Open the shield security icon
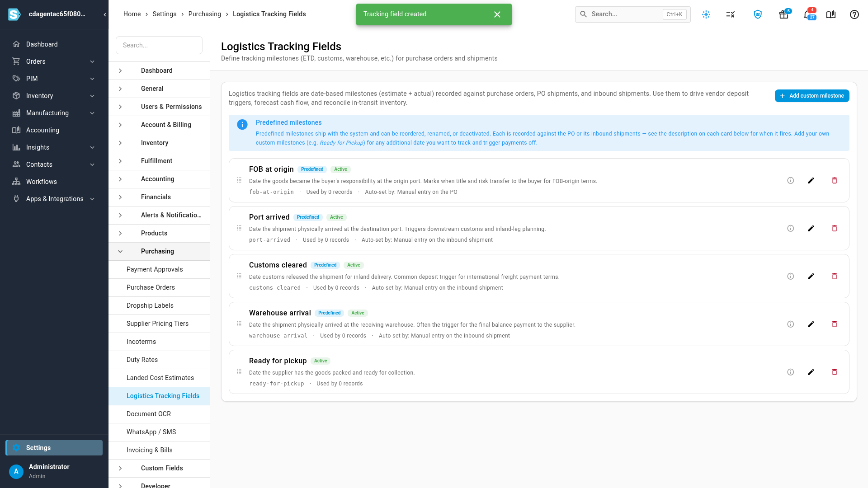The height and width of the screenshot is (488, 868). point(758,14)
